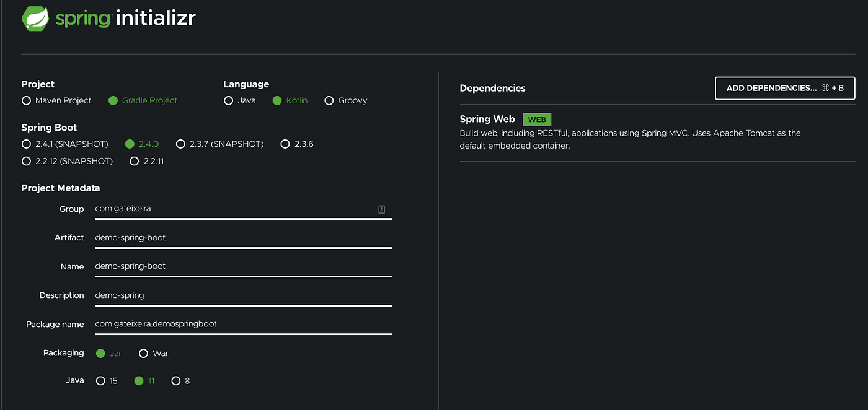Click the Dependencies heading
The image size is (868, 410).
(x=492, y=89)
